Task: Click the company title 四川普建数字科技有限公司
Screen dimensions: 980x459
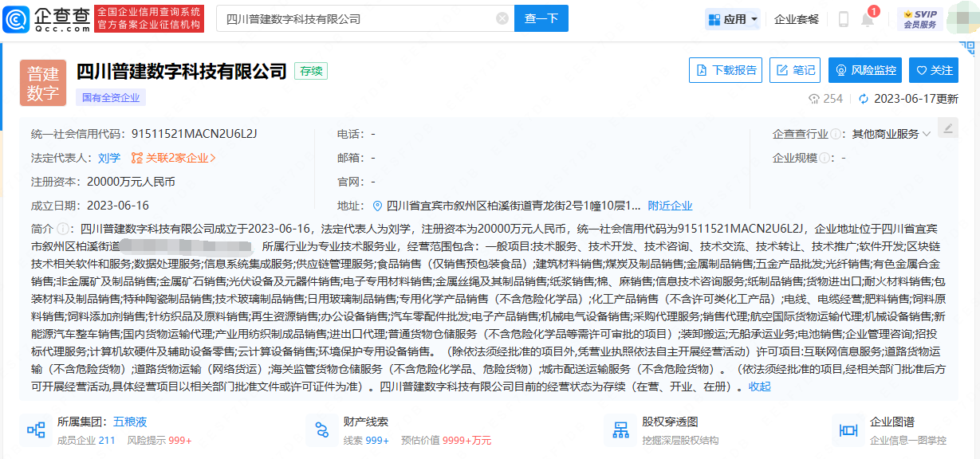Action: [x=181, y=71]
